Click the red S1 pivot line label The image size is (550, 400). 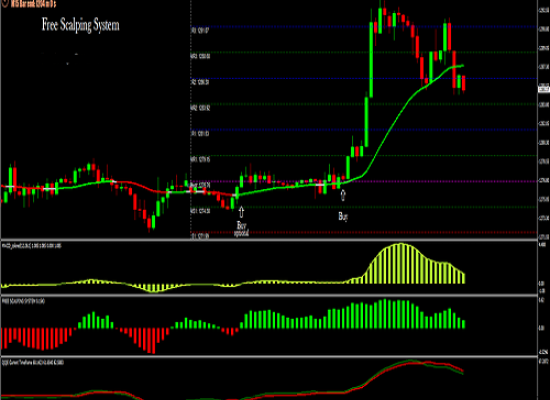click(200, 236)
